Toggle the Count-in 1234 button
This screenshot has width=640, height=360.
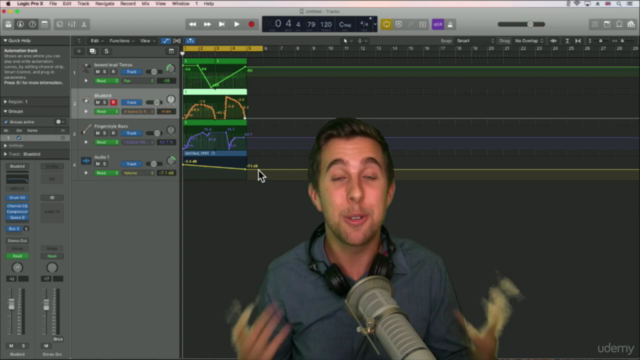click(438, 24)
